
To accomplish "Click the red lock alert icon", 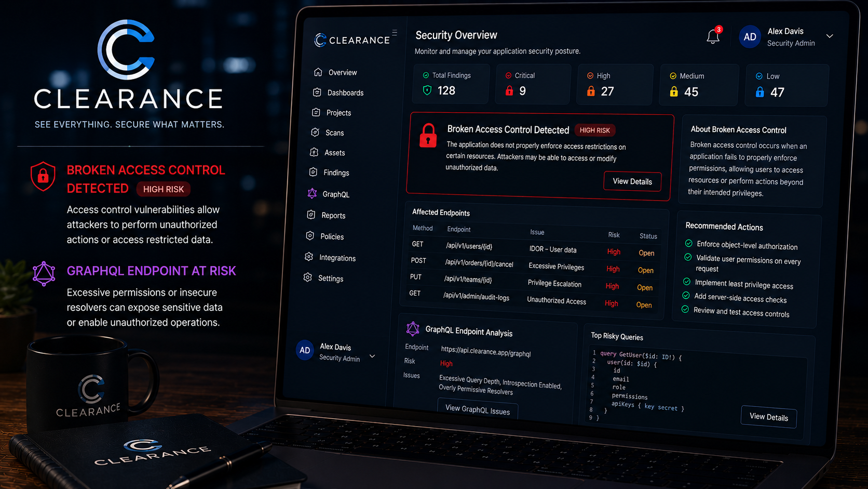I will click(x=428, y=136).
